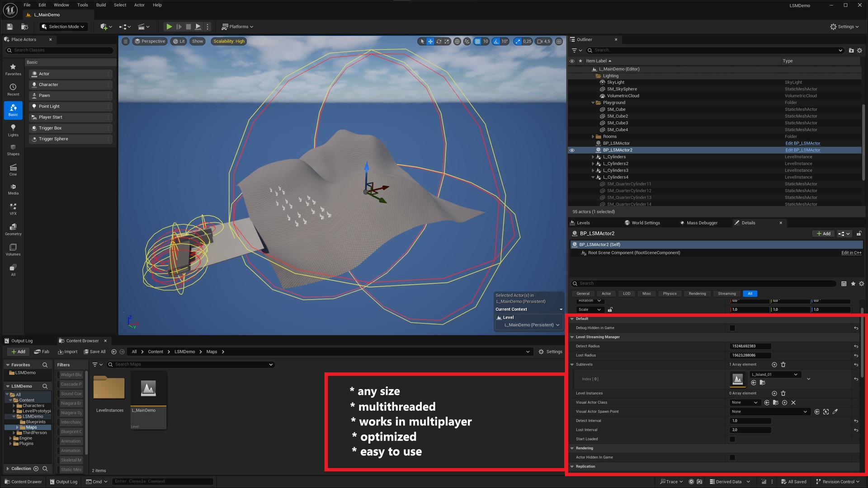This screenshot has width=868, height=488.
Task: Open the Visual Actor Spawn Point dropdown
Action: coord(769,412)
